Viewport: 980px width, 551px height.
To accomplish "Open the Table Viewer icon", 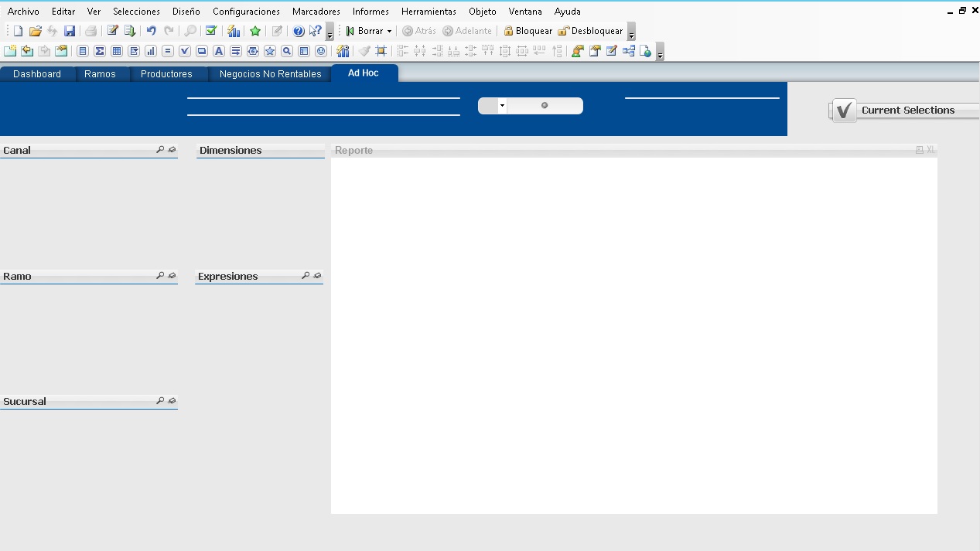I will 628,51.
